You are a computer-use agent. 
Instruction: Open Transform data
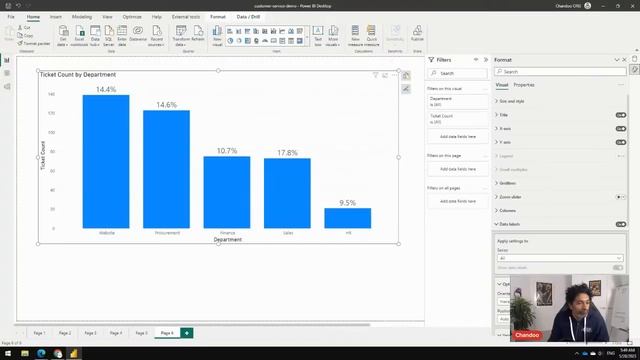pos(181,35)
